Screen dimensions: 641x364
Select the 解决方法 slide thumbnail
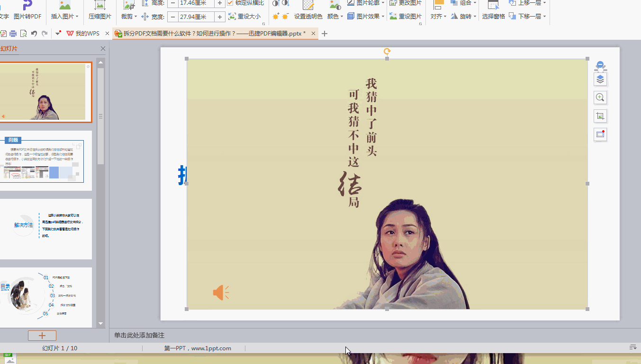(x=46, y=229)
